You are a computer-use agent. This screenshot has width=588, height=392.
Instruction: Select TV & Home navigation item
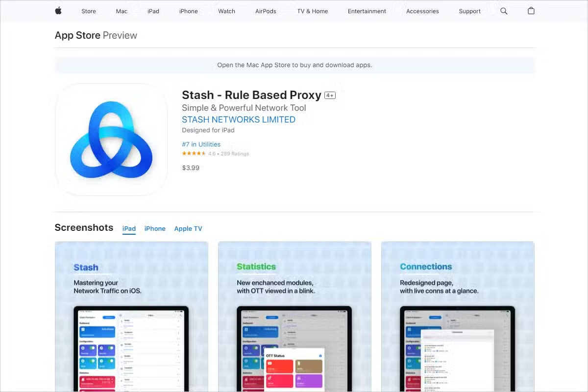tap(313, 11)
